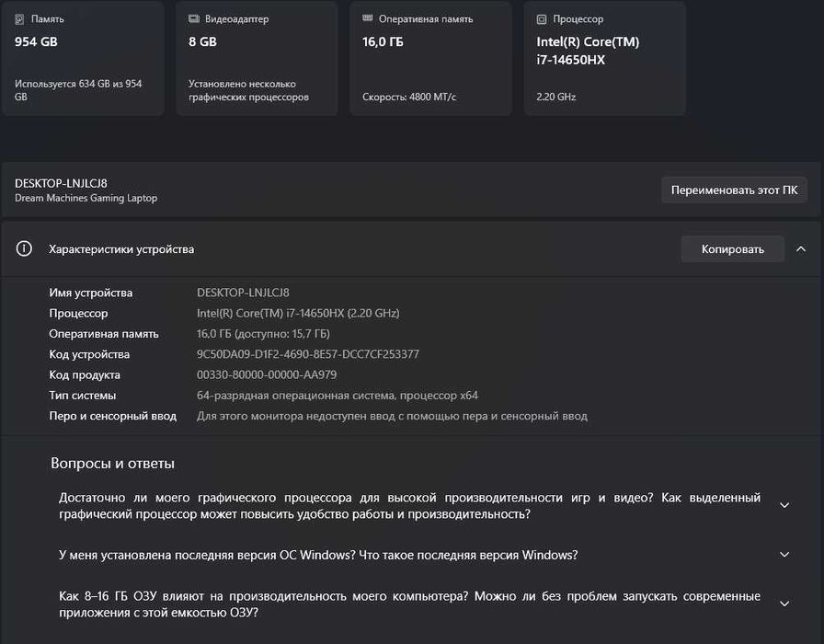
Task: Open the Процессор Intel Core i7 card
Action: click(605, 58)
